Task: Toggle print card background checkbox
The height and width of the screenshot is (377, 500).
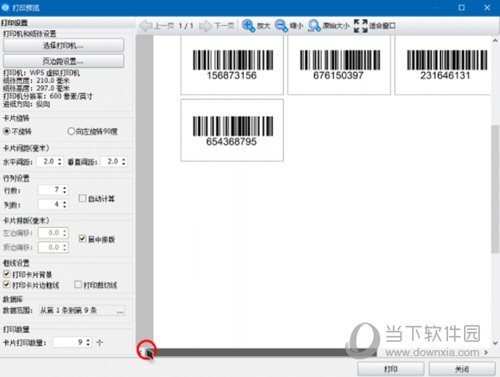Action: click(x=6, y=274)
